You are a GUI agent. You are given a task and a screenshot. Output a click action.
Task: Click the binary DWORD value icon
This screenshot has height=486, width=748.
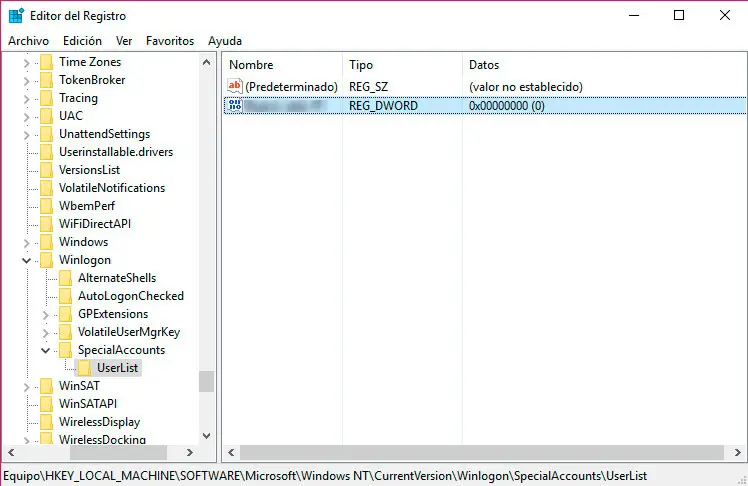[x=235, y=105]
